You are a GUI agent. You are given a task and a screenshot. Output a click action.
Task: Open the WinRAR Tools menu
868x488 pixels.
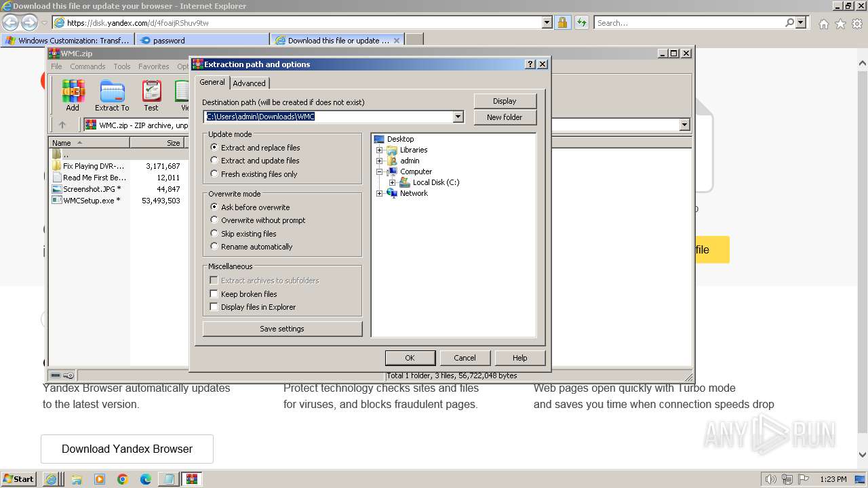(122, 66)
